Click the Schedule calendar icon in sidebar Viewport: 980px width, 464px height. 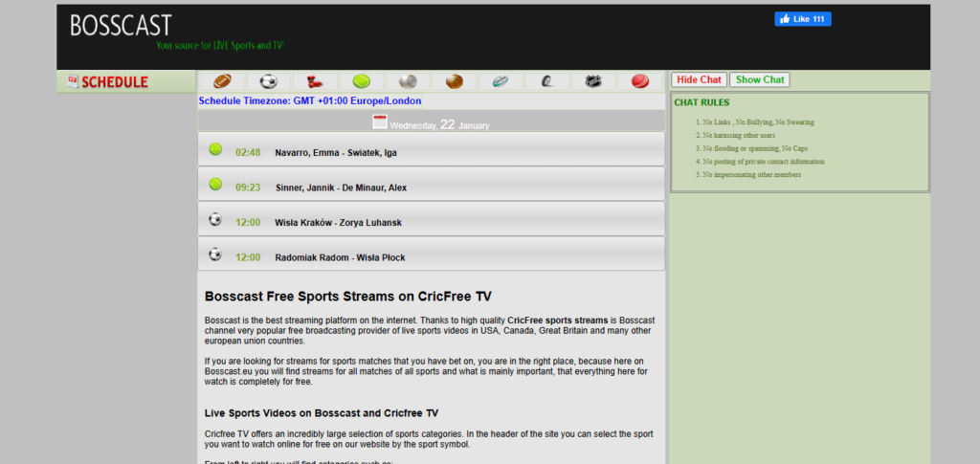click(73, 81)
